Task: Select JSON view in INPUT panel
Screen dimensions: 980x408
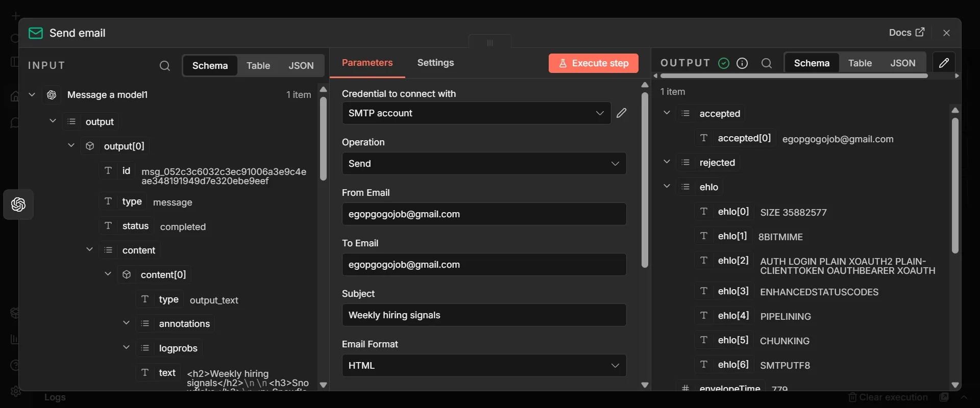Action: 301,66
